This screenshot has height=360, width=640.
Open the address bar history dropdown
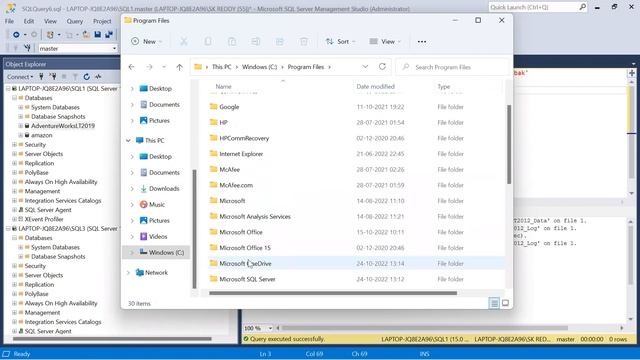pyautogui.click(x=365, y=67)
